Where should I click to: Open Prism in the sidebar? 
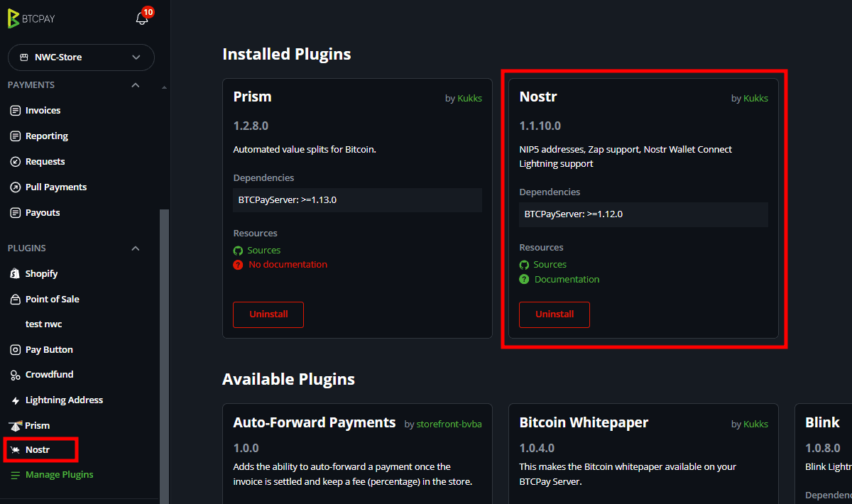coord(38,426)
